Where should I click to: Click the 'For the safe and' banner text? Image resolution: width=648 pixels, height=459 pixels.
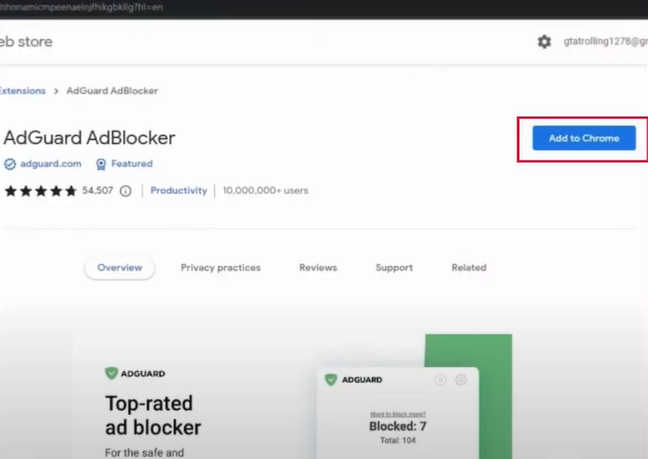144,453
